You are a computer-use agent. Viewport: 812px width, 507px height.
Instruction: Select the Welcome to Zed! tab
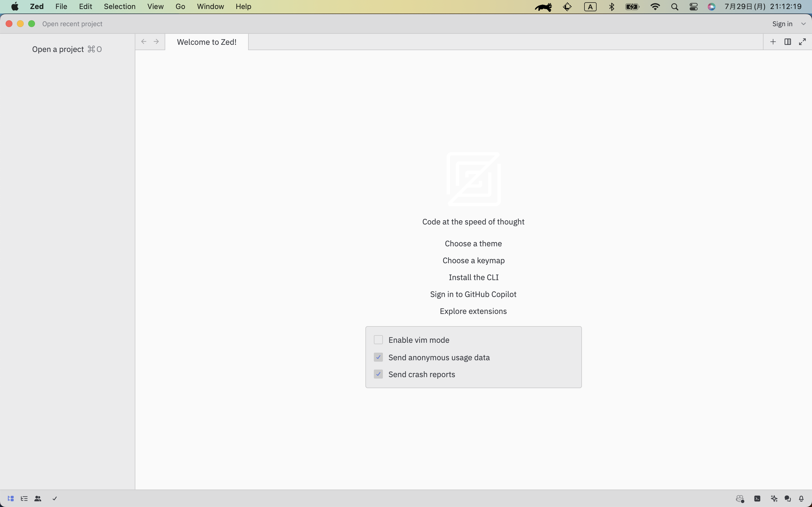(207, 42)
